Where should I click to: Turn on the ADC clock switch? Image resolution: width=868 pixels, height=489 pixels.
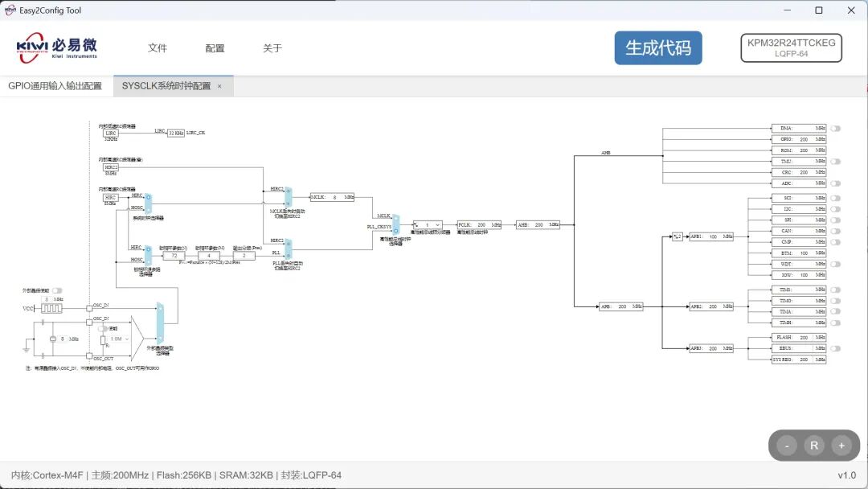pyautogui.click(x=835, y=183)
